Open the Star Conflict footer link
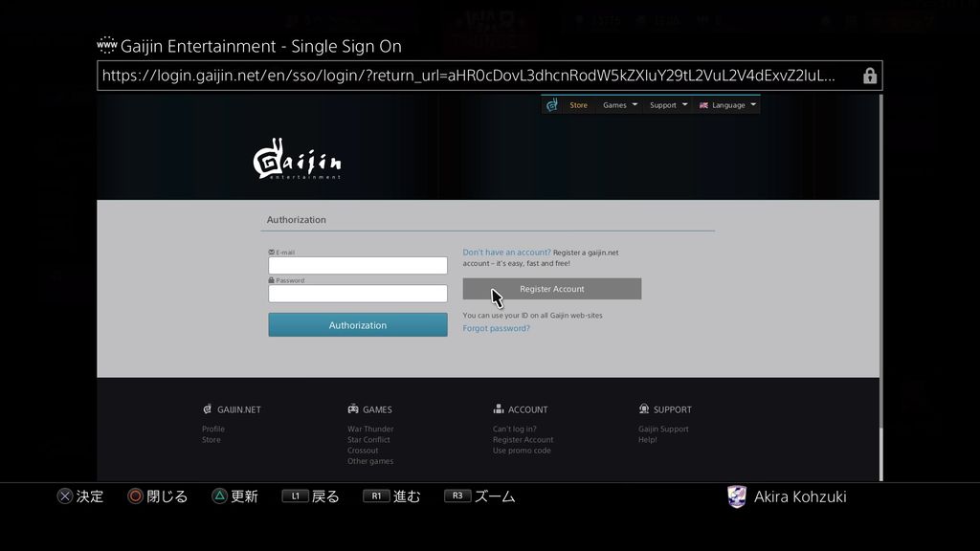This screenshot has width=980, height=551. tap(368, 440)
